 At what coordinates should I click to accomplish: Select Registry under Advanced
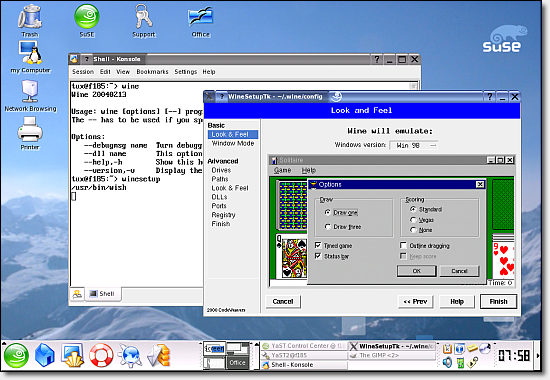pyautogui.click(x=223, y=215)
